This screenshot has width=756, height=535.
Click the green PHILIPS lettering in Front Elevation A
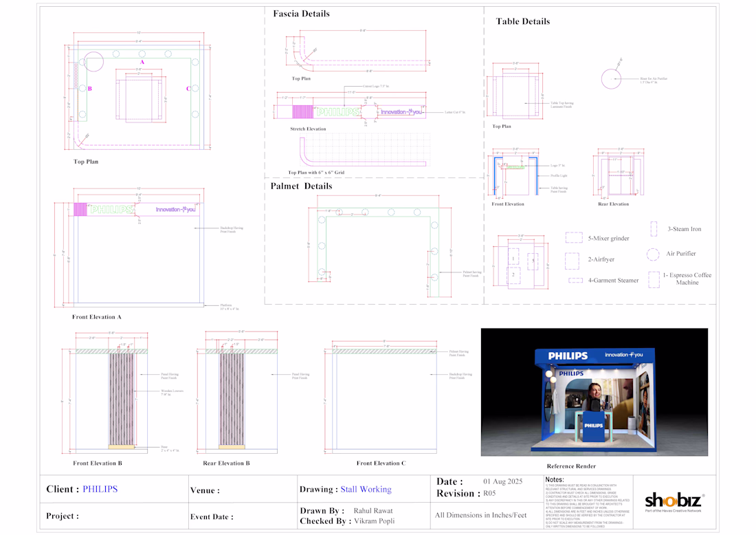(x=112, y=209)
